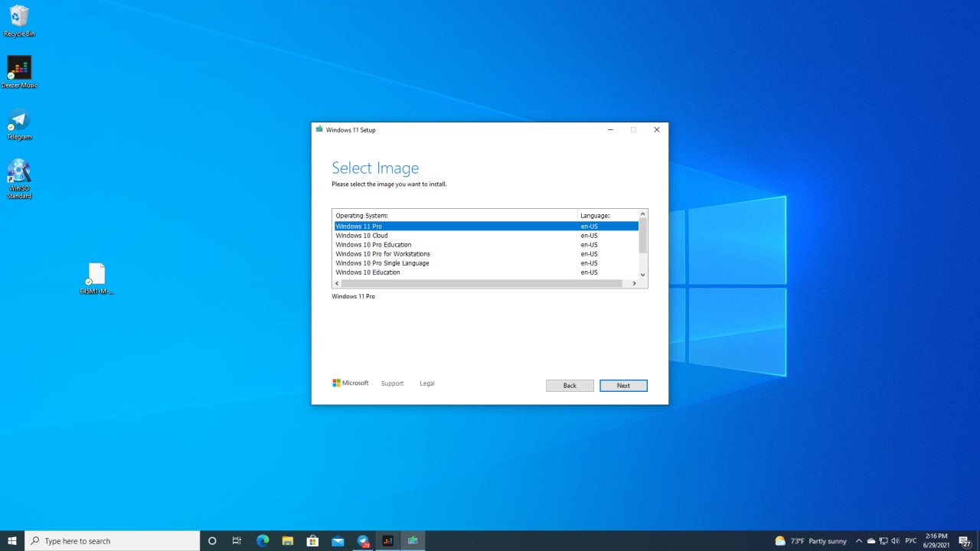The height and width of the screenshot is (551, 980).
Task: Click the OneDrive cloud tray icon
Action: click(871, 541)
